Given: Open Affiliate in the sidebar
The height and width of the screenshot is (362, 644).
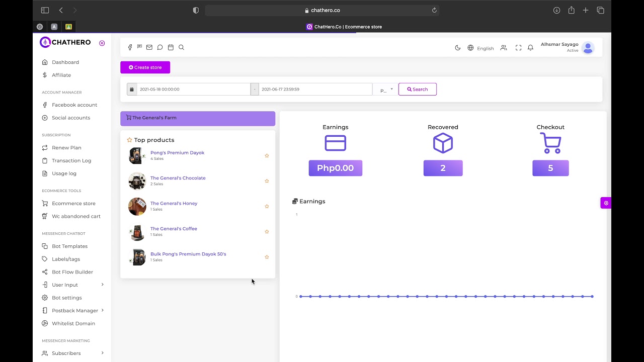Looking at the screenshot, I should [x=61, y=75].
